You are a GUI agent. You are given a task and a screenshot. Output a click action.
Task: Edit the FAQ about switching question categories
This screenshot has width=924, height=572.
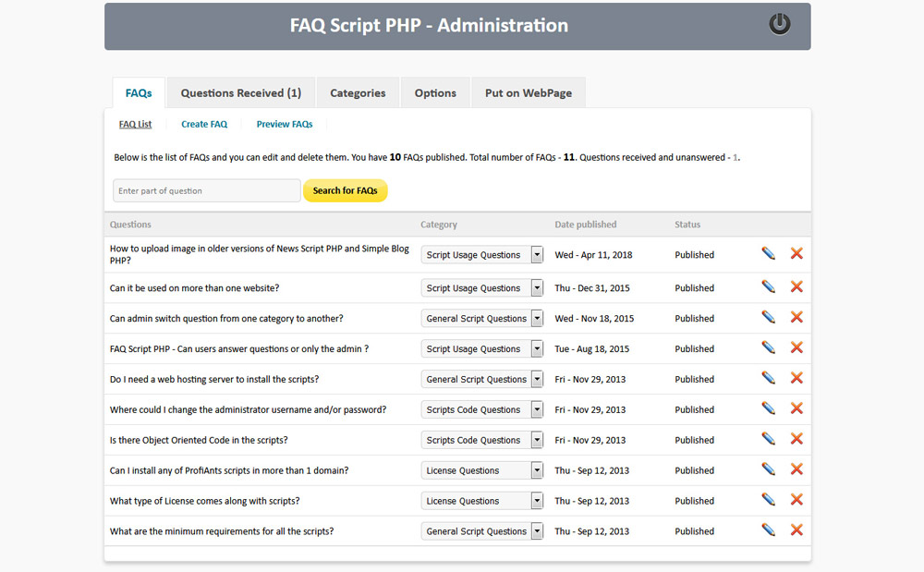(x=768, y=318)
